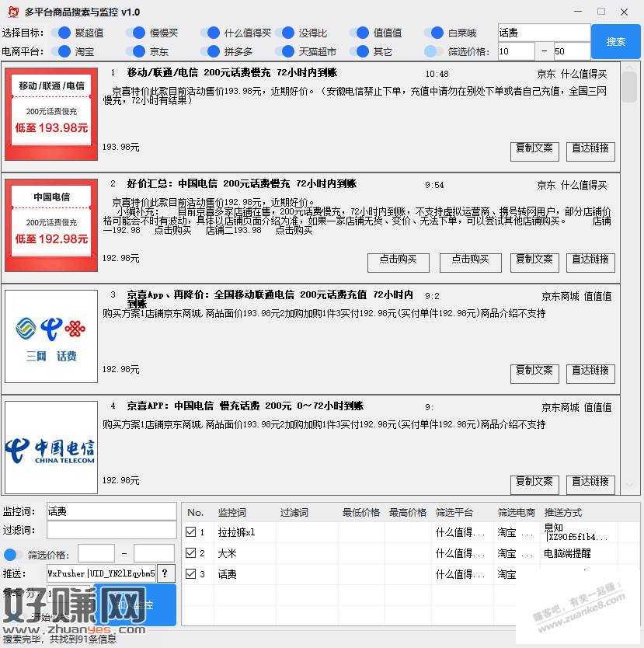The width and height of the screenshot is (644, 648).
Task: Toggle the 拼多多 platform switch
Action: tap(210, 51)
